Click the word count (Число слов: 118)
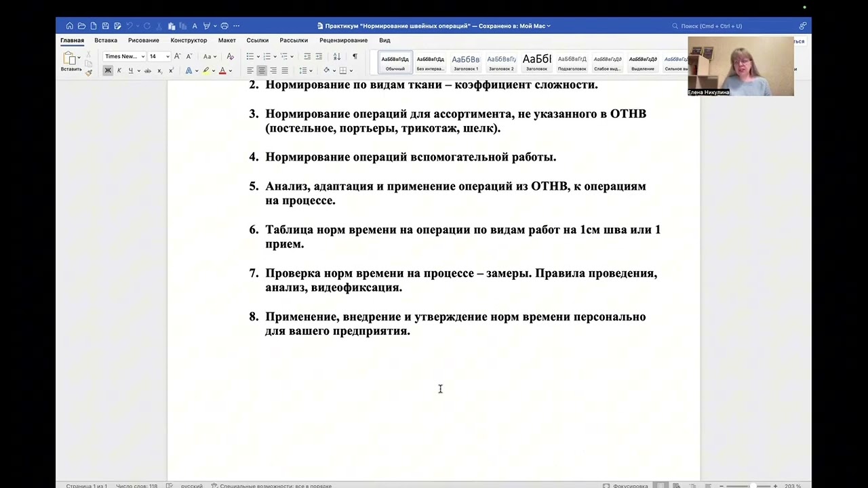Image resolution: width=868 pixels, height=488 pixels. pos(136,485)
